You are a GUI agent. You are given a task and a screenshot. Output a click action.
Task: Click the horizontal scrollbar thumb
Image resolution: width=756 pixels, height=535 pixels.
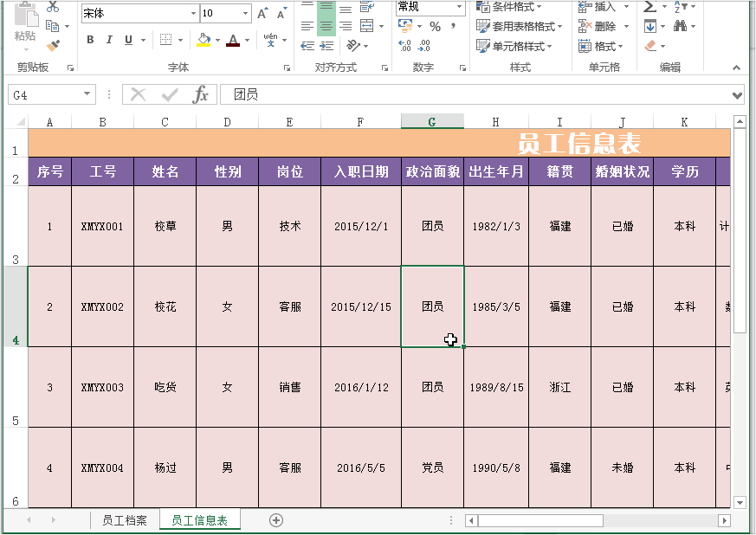(x=540, y=520)
